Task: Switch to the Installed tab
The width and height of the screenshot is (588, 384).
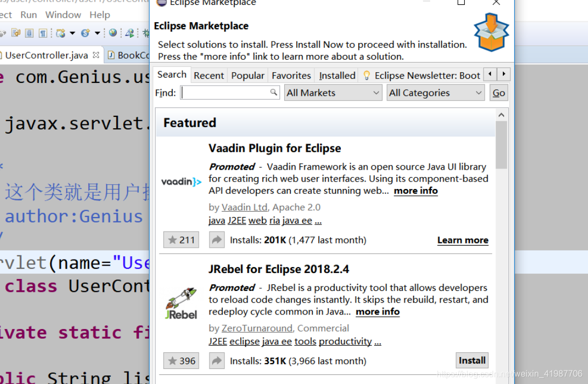Action: [337, 75]
